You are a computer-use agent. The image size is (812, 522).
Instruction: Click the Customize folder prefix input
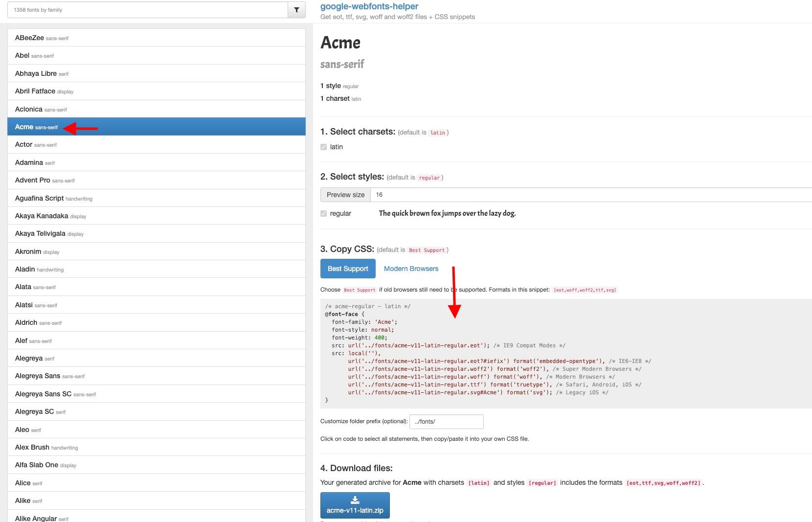tap(446, 422)
